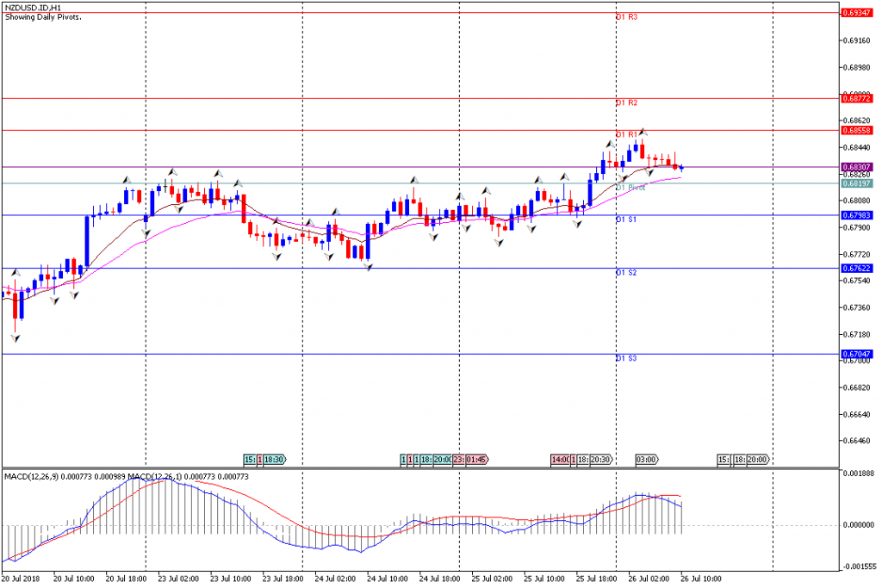Select the 0.67622 S2 price tag

coord(855,269)
